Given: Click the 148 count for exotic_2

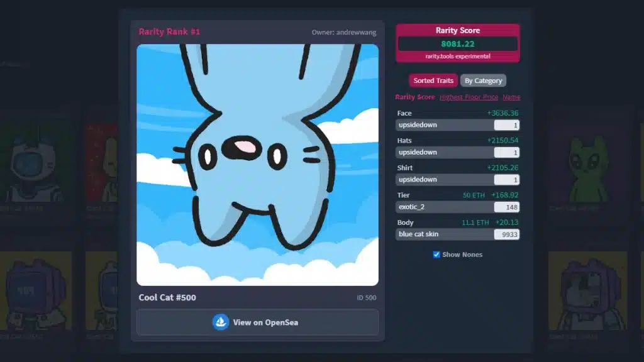Looking at the screenshot, I should [x=506, y=207].
